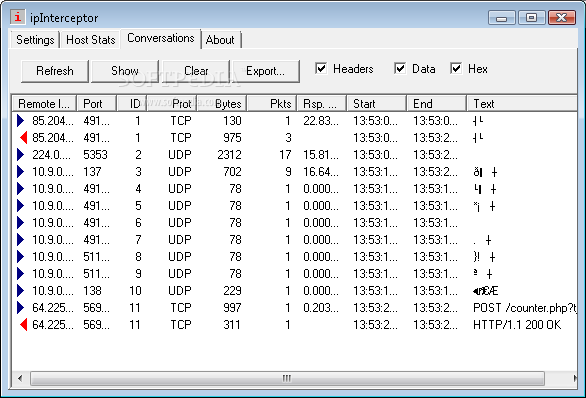Select the Conversations tab
This screenshot has height=398, width=586.
click(x=161, y=38)
